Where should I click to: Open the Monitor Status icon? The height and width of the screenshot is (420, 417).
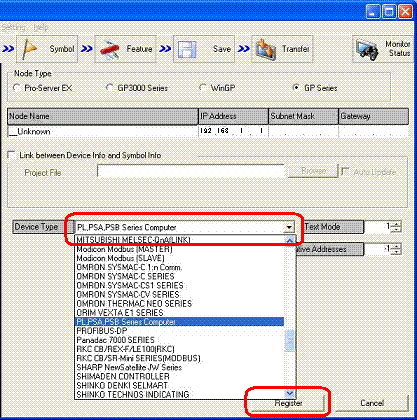pos(366,50)
